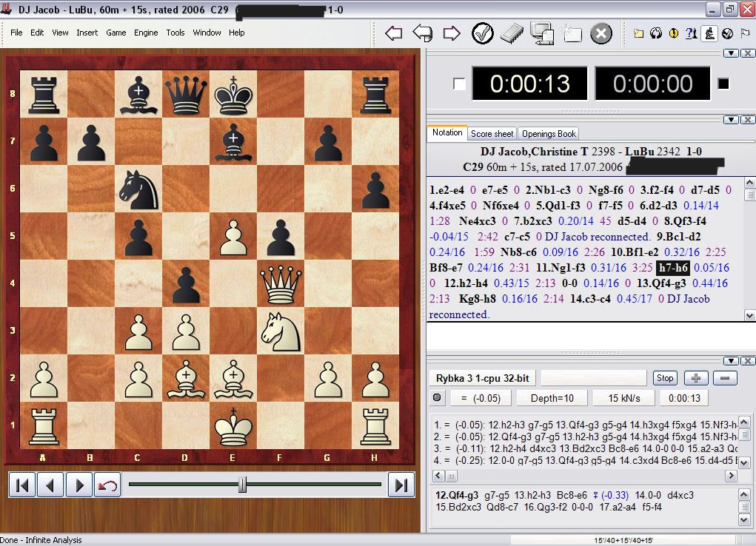
Task: Click the 15 kN/s speed field
Action: pos(624,398)
